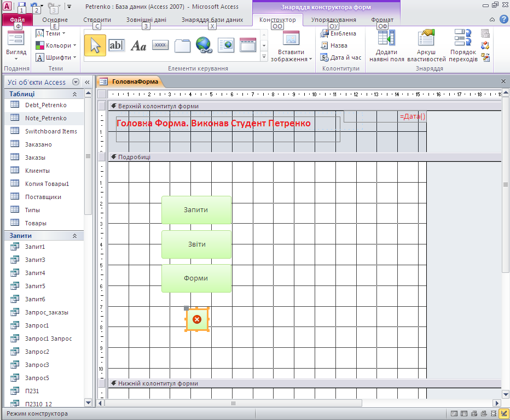Click the form selector box at ruler corner

coord(102,94)
